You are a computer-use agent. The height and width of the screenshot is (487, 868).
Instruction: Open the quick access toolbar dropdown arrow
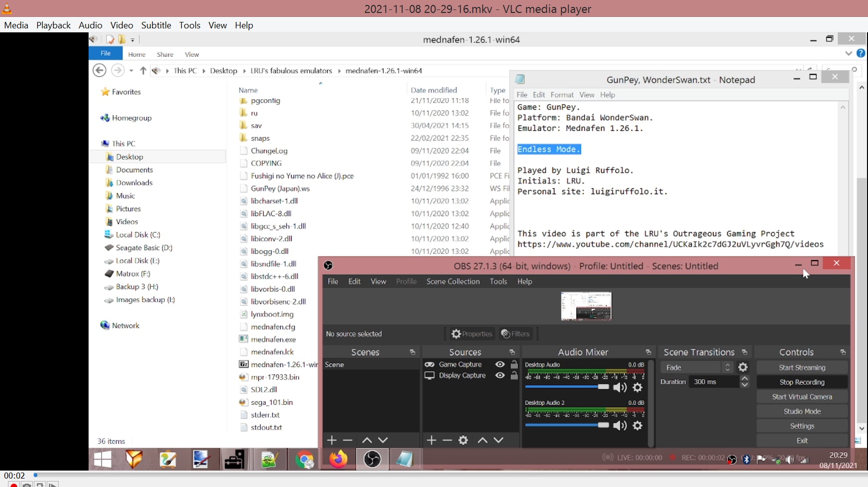[133, 39]
